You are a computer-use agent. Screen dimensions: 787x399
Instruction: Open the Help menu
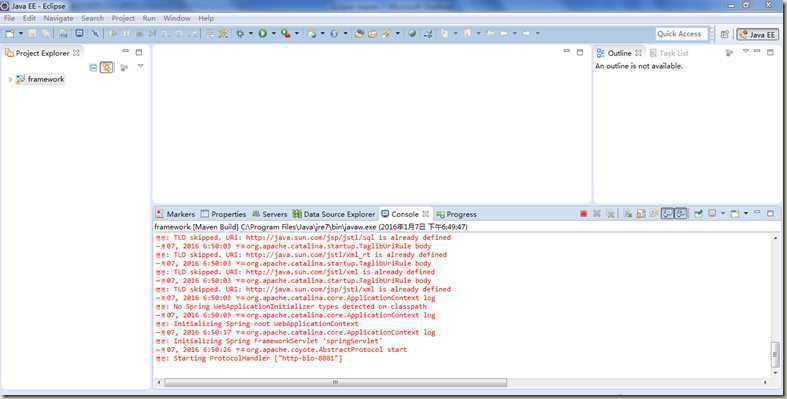tap(206, 18)
